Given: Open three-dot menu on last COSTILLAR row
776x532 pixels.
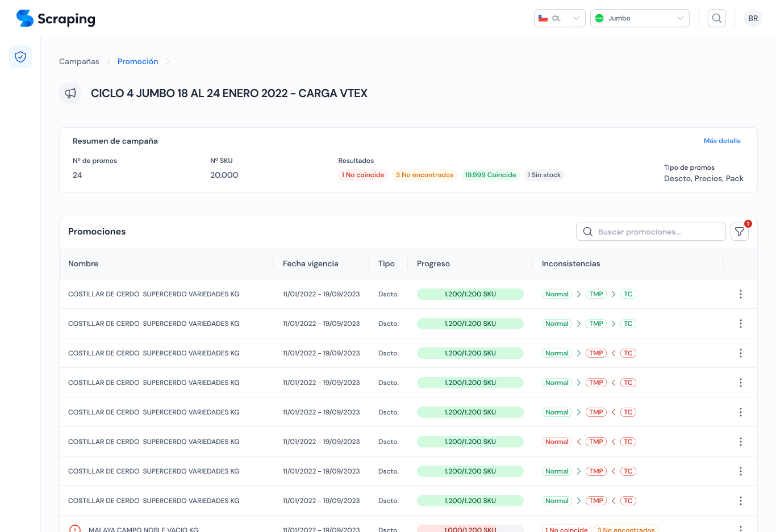Looking at the screenshot, I should click(x=740, y=501).
